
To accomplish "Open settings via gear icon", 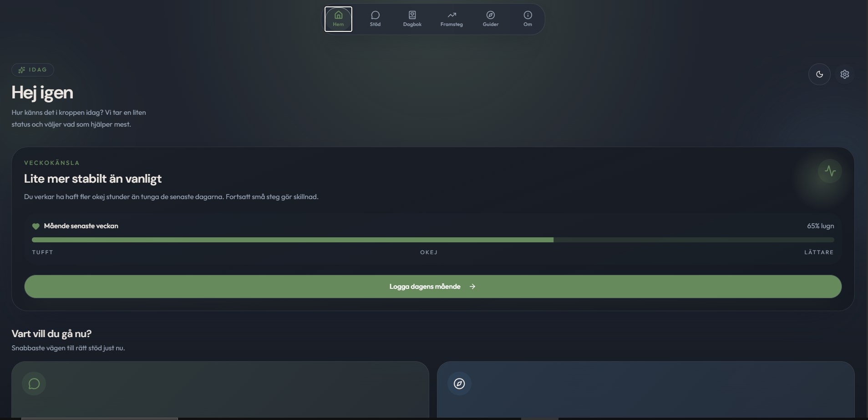I will (x=845, y=74).
